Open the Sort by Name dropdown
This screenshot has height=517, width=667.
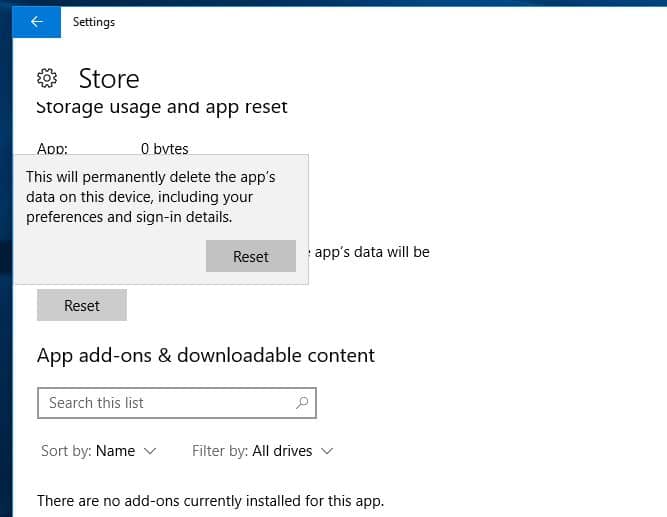(x=99, y=451)
